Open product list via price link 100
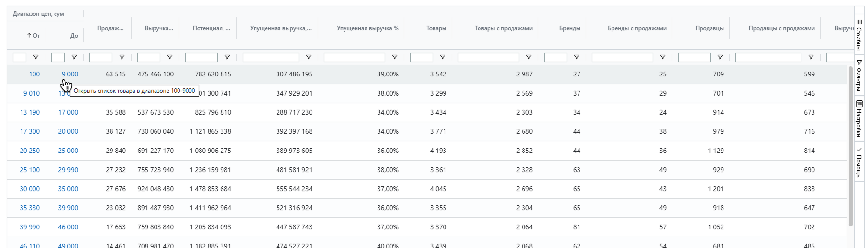The height and width of the screenshot is (248, 868). point(34,74)
